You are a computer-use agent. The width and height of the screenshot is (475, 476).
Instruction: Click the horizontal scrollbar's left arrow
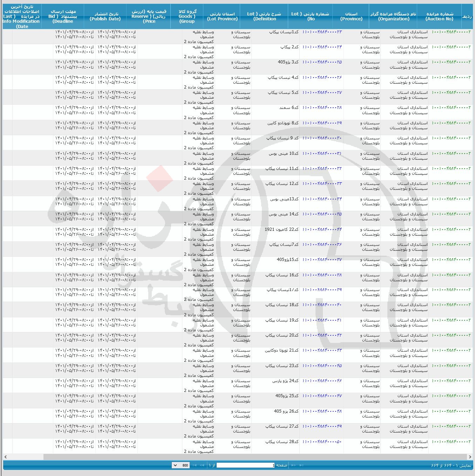click(6, 457)
